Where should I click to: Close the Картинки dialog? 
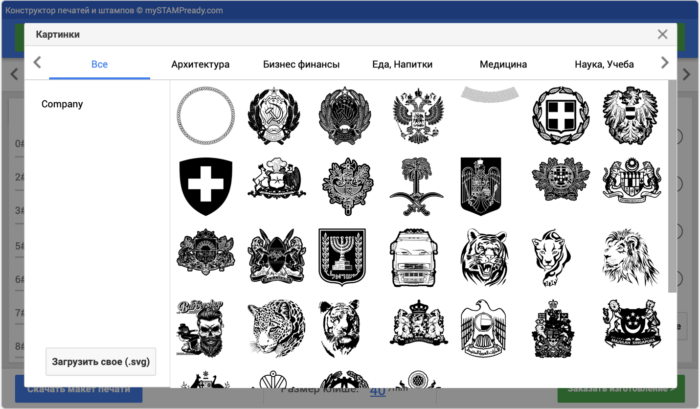(662, 34)
